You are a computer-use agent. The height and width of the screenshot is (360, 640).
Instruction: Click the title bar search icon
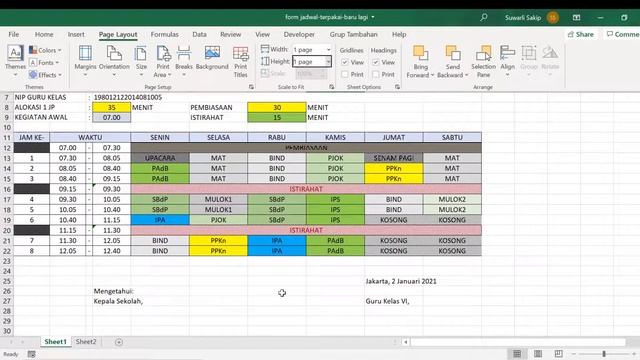[x=484, y=17]
